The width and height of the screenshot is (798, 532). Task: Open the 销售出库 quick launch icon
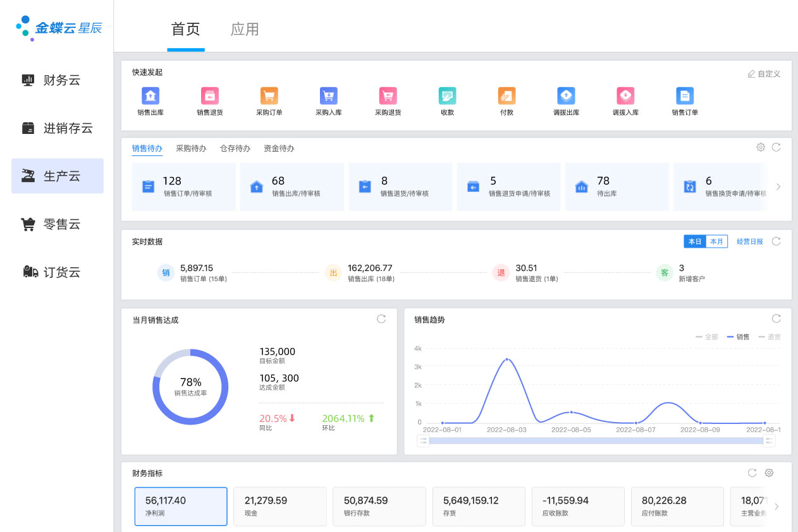point(150,95)
